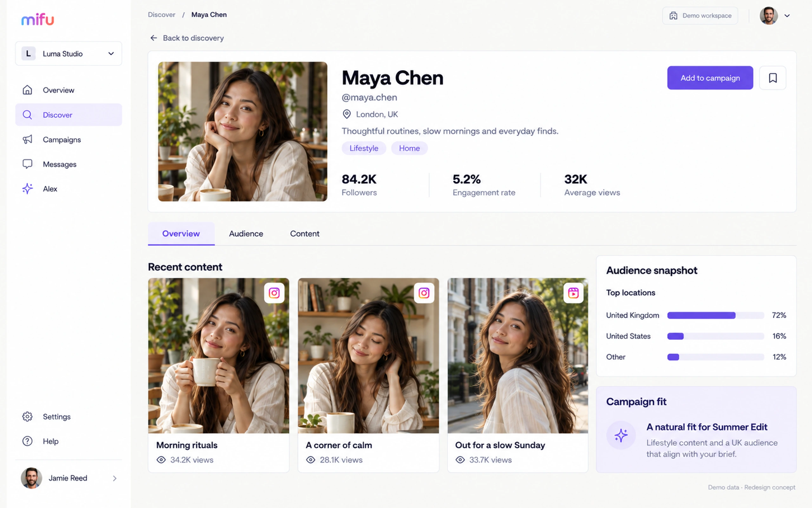Open Overview home icon in sidebar

click(x=27, y=90)
